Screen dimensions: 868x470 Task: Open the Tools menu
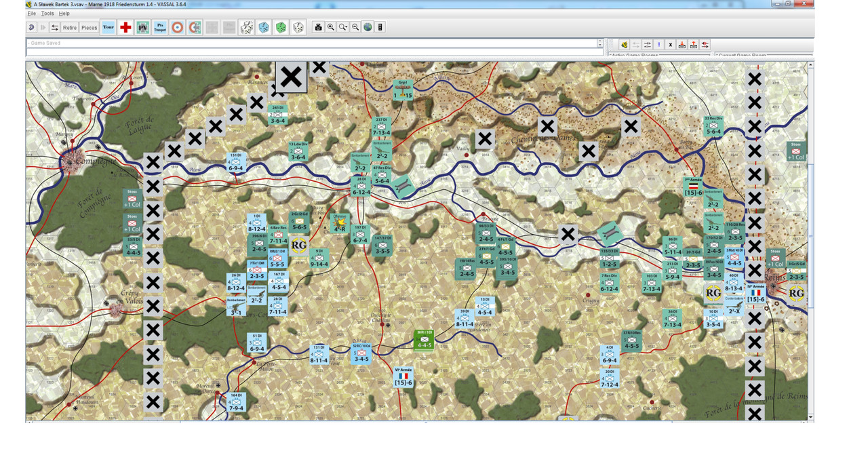pyautogui.click(x=47, y=14)
